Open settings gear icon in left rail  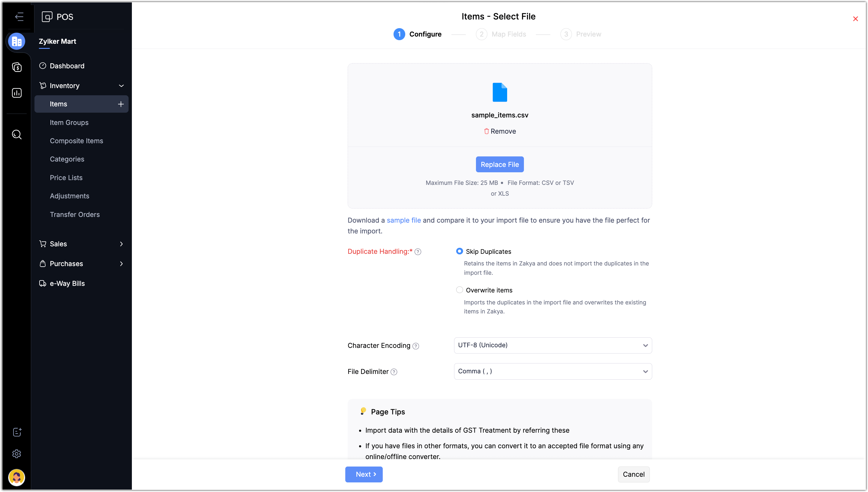[x=16, y=453]
